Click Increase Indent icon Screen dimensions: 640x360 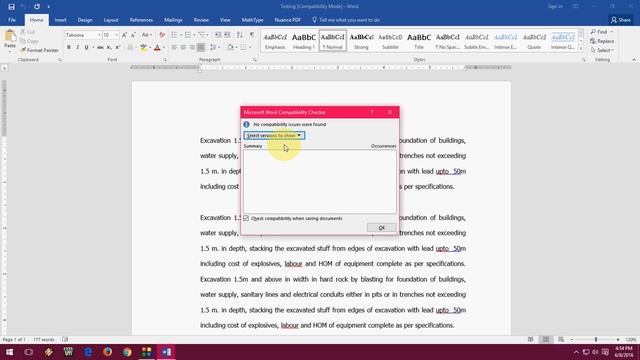pyautogui.click(x=227, y=35)
